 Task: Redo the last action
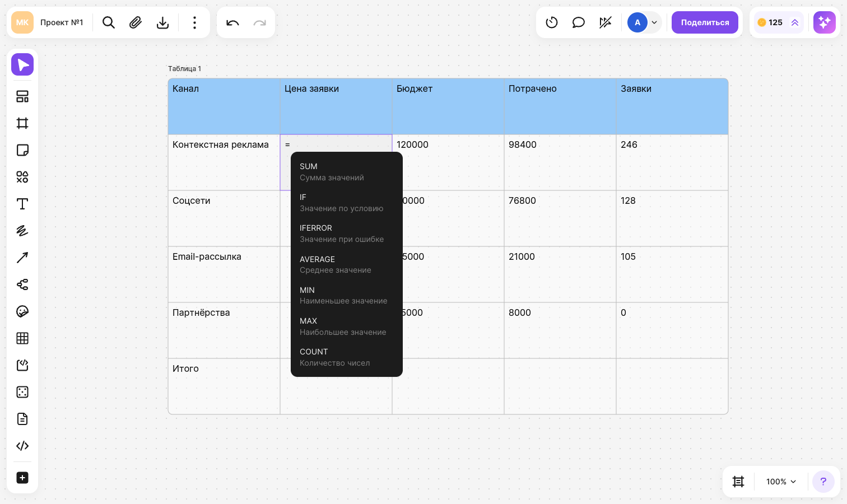tap(259, 22)
